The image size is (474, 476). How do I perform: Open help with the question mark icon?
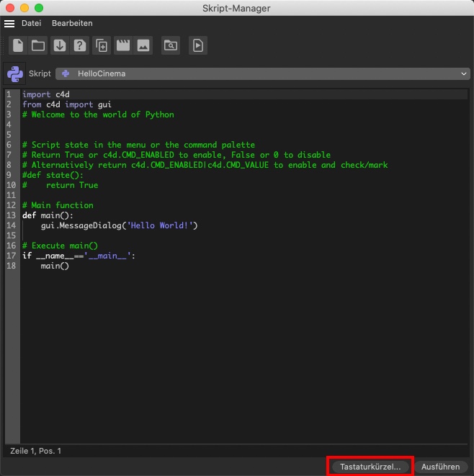tap(80, 45)
